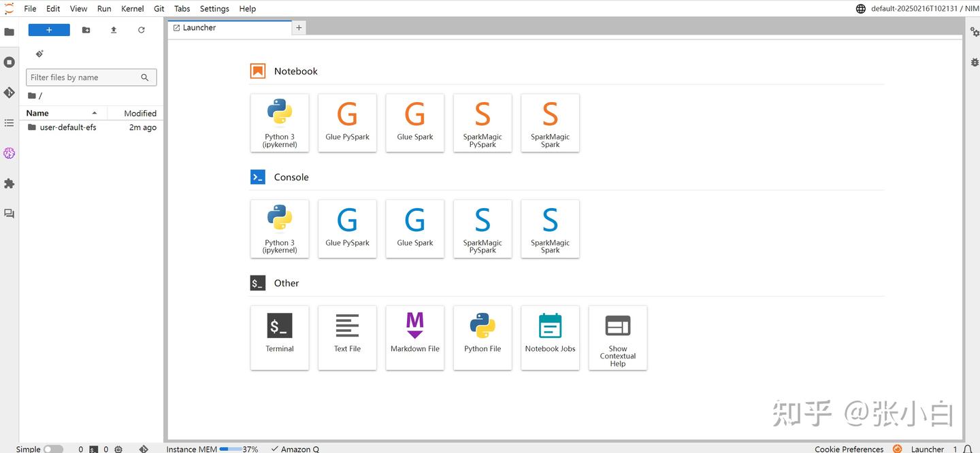Open the Git sidebar panel
This screenshot has width=980, height=453.
pyautogui.click(x=9, y=93)
